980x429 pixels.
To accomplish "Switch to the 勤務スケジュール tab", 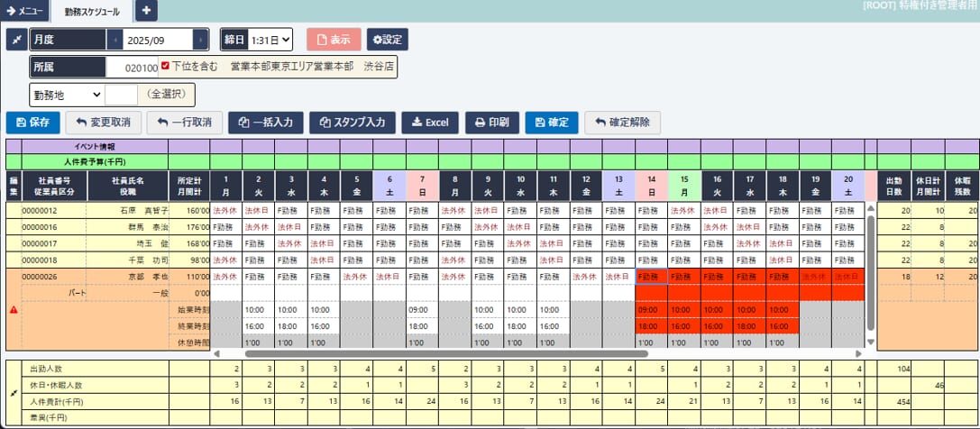I will tap(91, 11).
